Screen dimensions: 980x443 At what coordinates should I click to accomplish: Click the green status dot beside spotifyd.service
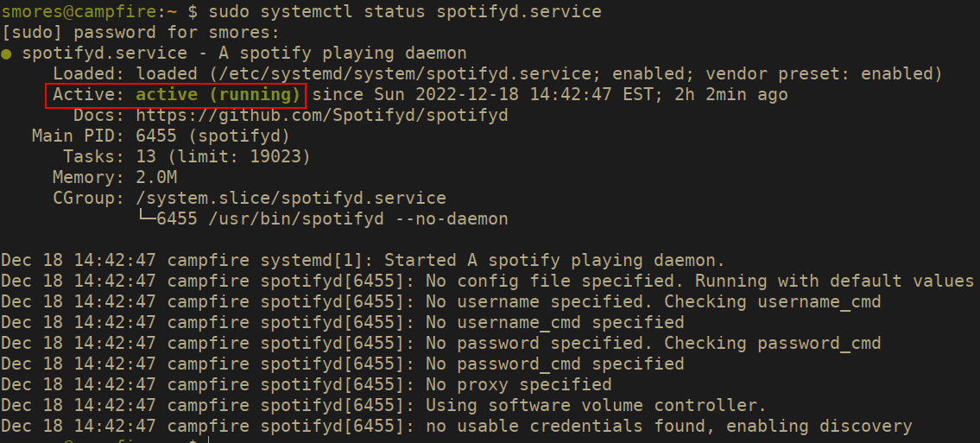[x=7, y=54]
